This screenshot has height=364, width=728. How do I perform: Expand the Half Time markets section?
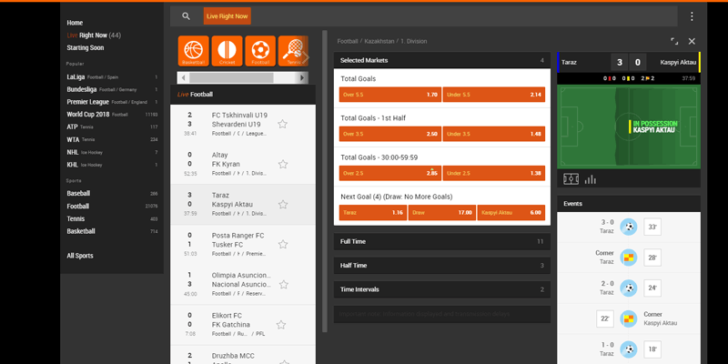(x=442, y=266)
